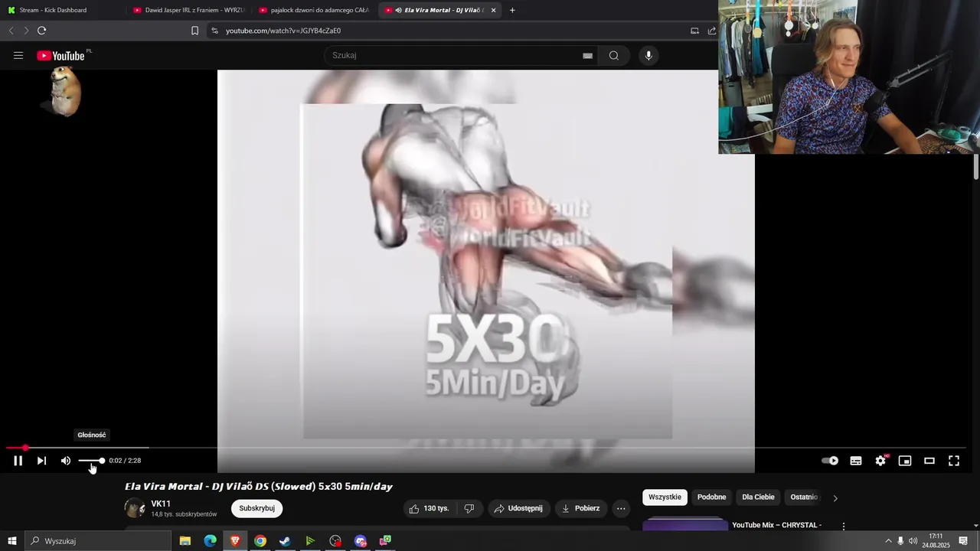Start voice search with the microphone

[648, 55]
